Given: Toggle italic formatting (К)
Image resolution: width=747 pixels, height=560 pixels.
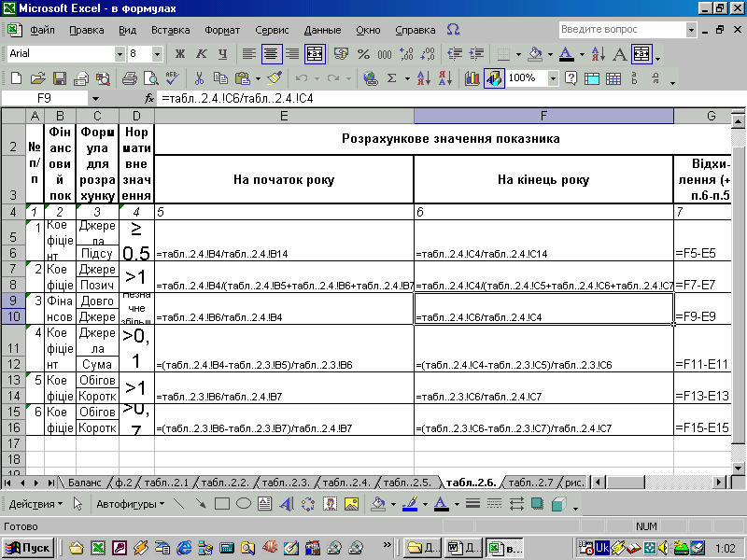Looking at the screenshot, I should pyautogui.click(x=201, y=54).
